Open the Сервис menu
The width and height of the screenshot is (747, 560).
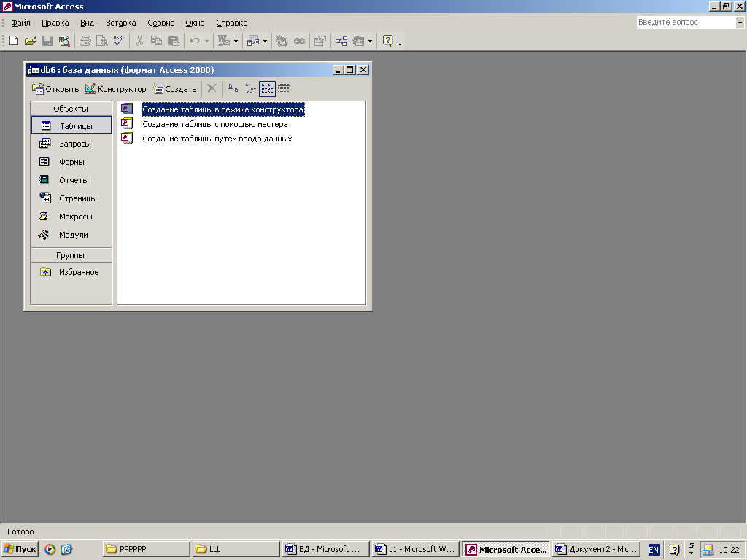(x=160, y=23)
